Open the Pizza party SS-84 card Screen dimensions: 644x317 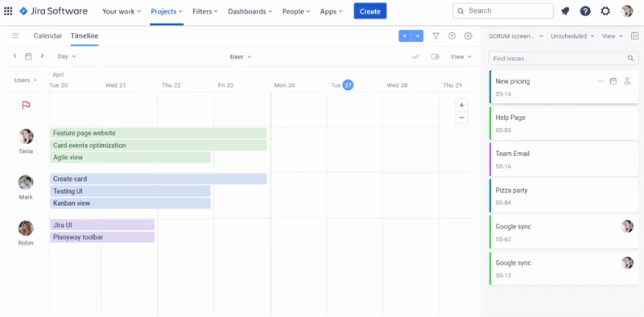tap(564, 196)
